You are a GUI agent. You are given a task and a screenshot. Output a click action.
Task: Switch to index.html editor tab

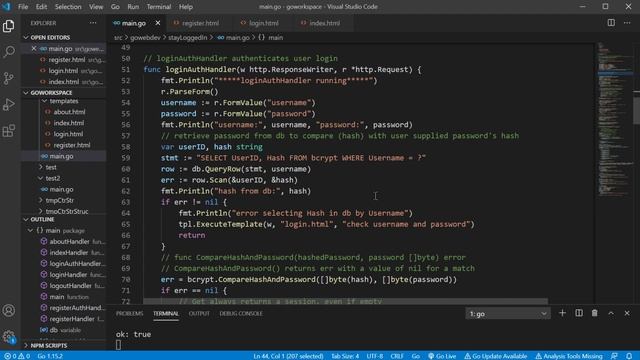(323, 23)
